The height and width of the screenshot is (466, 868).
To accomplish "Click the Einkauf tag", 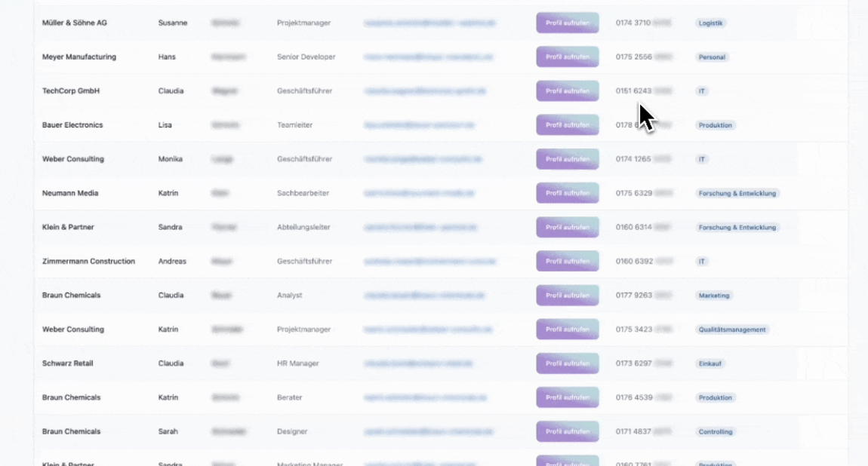I will coord(709,363).
